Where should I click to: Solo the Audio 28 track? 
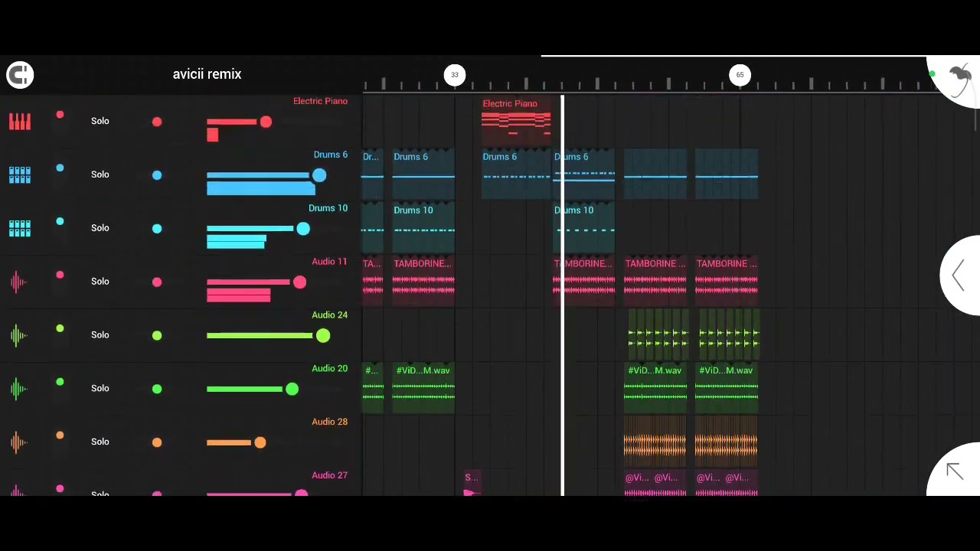pos(100,442)
